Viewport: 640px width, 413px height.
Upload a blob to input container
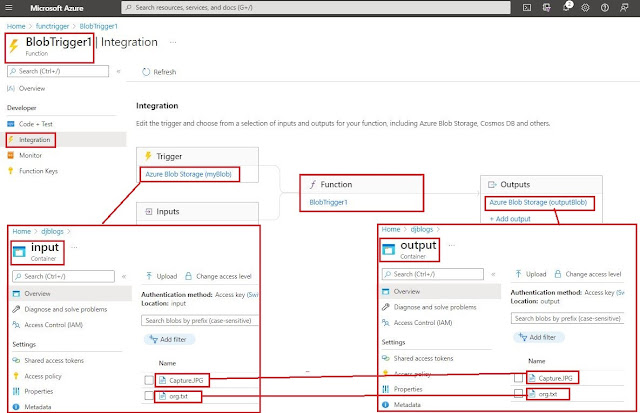click(162, 276)
